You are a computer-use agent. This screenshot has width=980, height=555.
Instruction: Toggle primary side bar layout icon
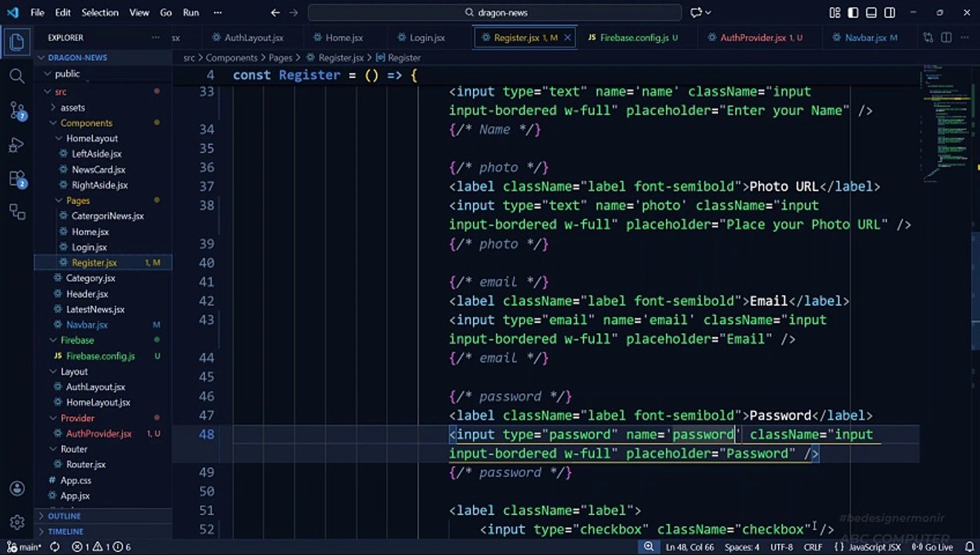(x=853, y=12)
